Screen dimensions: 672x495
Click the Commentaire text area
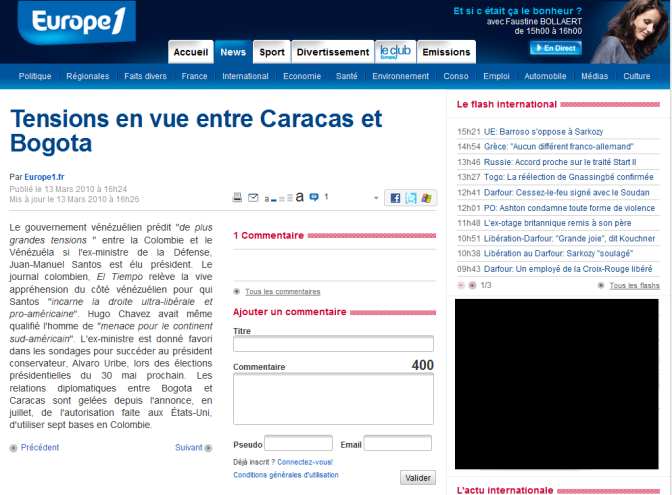pyautogui.click(x=333, y=398)
